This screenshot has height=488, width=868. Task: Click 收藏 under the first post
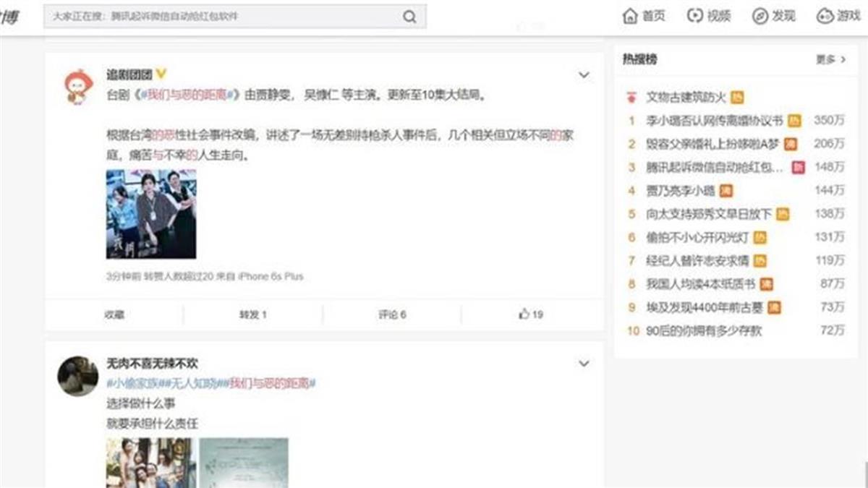point(114,314)
